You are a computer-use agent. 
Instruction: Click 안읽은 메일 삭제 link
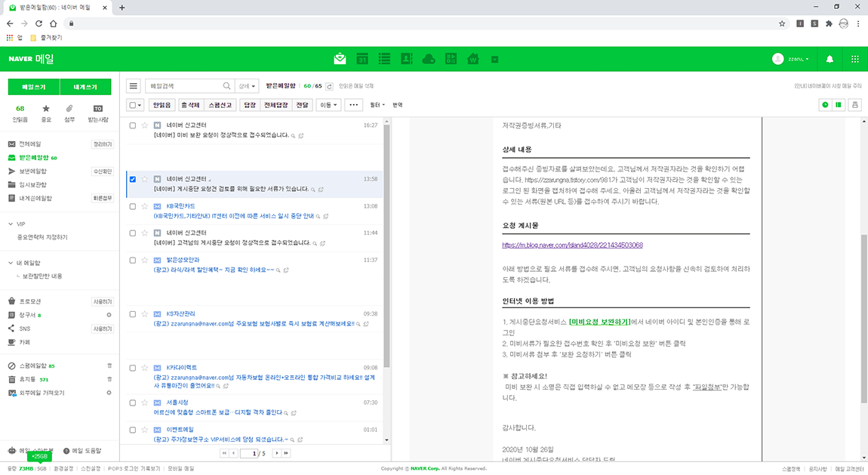coord(356,86)
